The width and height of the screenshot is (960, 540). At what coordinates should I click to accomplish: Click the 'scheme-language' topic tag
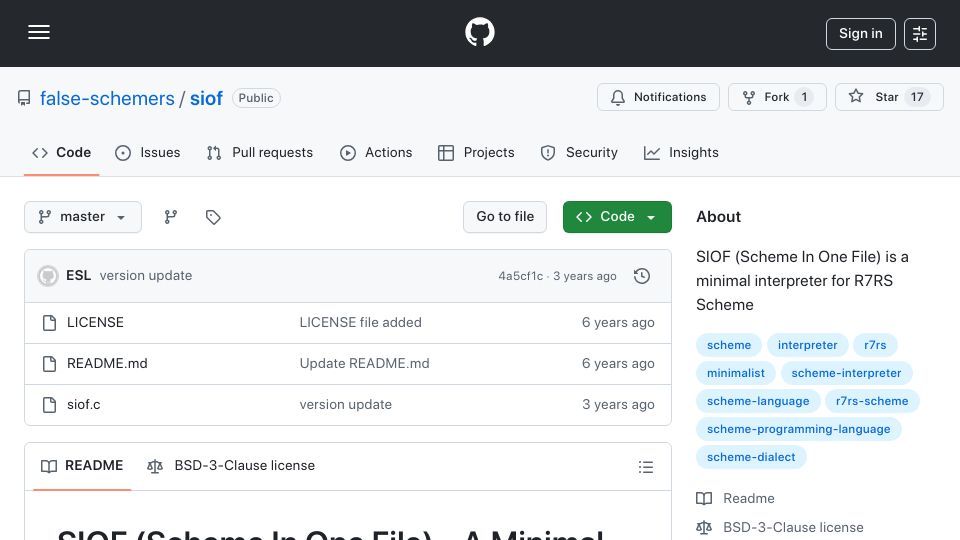point(758,402)
